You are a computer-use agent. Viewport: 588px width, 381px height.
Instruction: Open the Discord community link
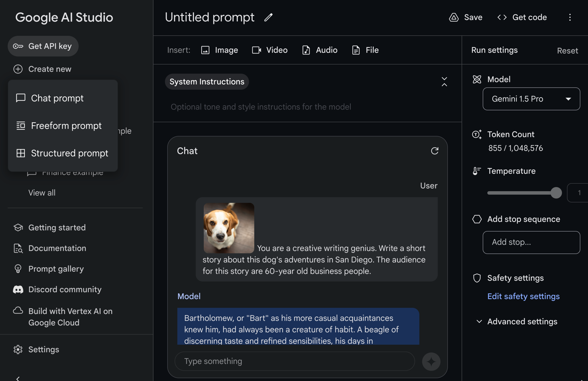click(65, 290)
